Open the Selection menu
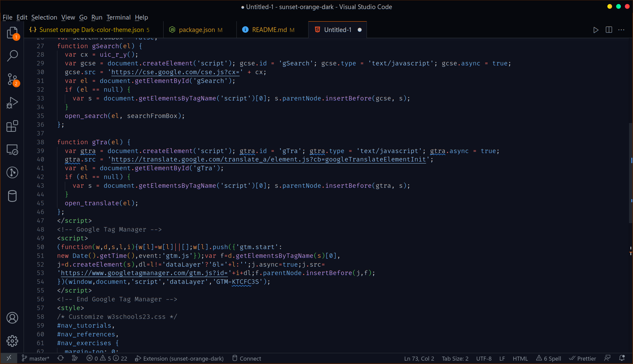The image size is (633, 364). (x=44, y=18)
